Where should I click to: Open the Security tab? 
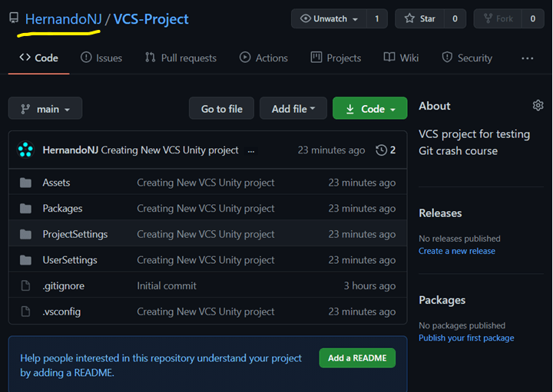coord(467,58)
